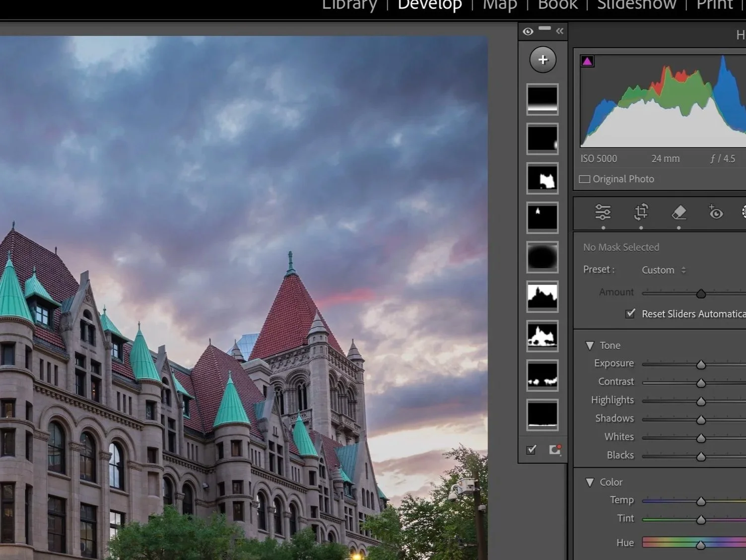The width and height of the screenshot is (746, 560).
Task: Collapse the Tone section triangle
Action: [x=590, y=346]
